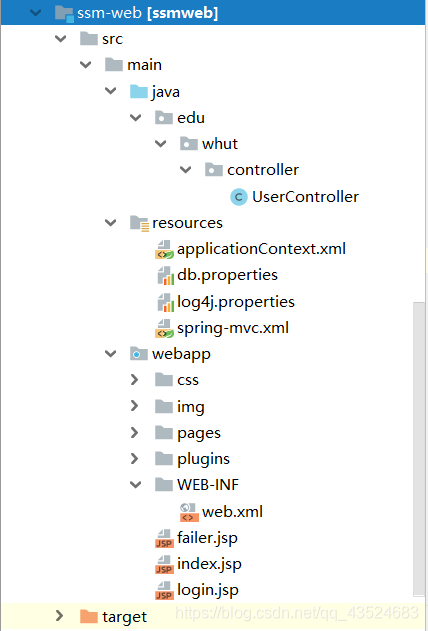428x631 pixels.
Task: Click the plugins folder icon
Action: pos(164,459)
